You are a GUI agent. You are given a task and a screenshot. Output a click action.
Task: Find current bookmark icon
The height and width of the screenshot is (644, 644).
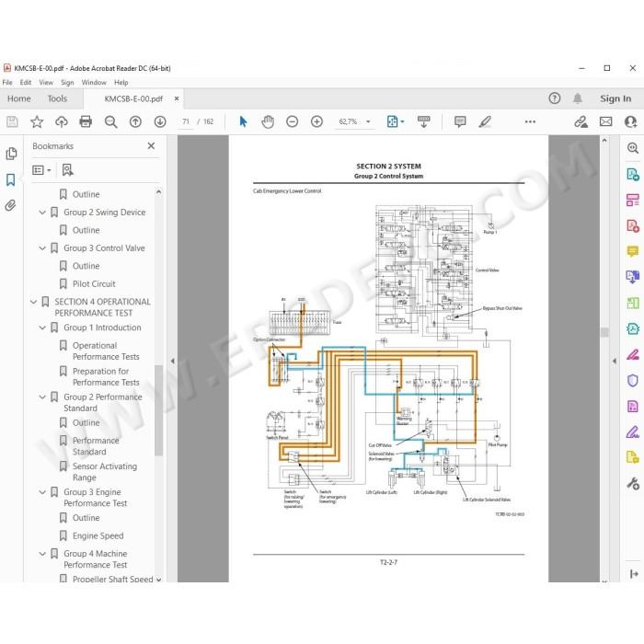[67, 170]
